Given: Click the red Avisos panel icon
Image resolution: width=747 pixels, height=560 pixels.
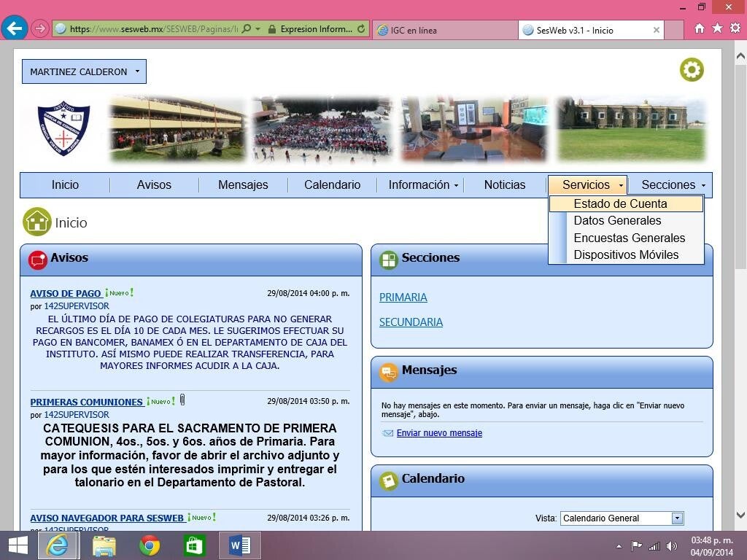Looking at the screenshot, I should coord(38,259).
